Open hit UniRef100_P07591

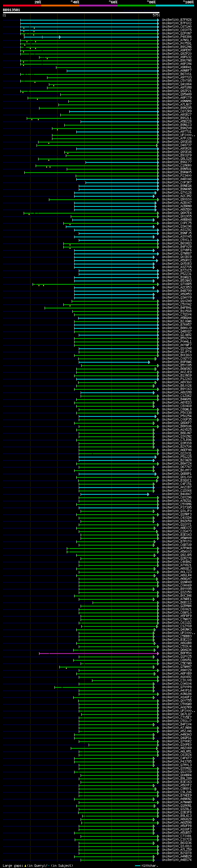pyautogui.click(x=176, y=44)
